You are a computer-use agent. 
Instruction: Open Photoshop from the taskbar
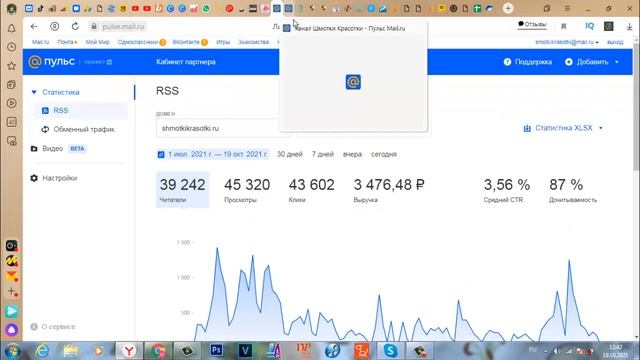click(x=216, y=350)
